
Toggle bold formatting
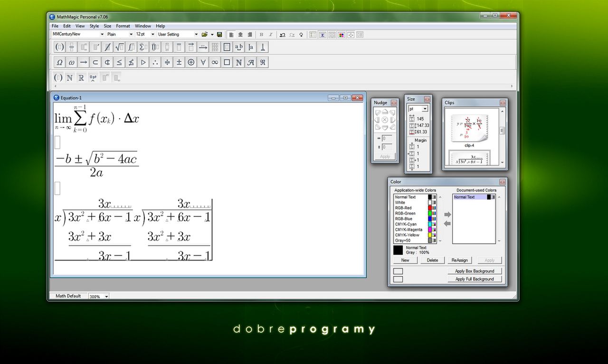click(260, 34)
